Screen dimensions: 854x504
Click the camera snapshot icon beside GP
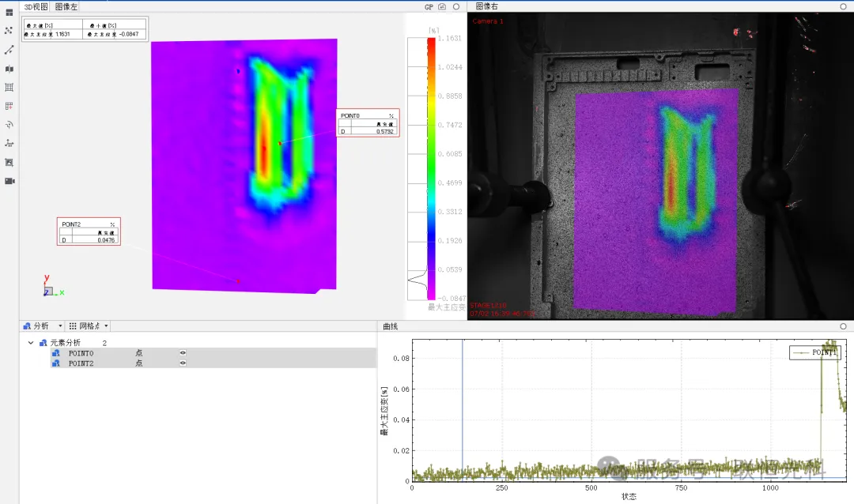pyautogui.click(x=442, y=6)
